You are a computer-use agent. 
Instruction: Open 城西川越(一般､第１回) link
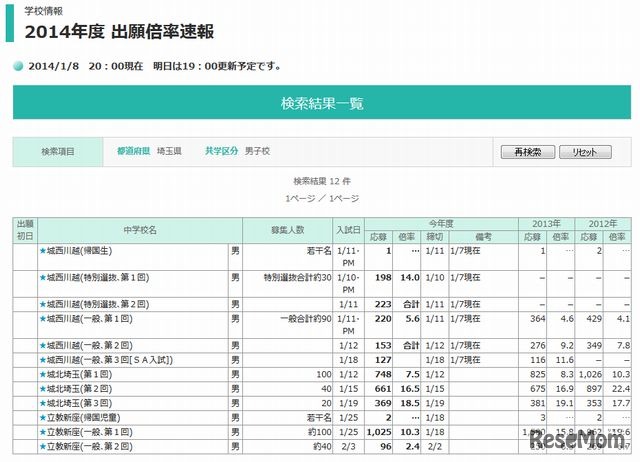click(90, 318)
